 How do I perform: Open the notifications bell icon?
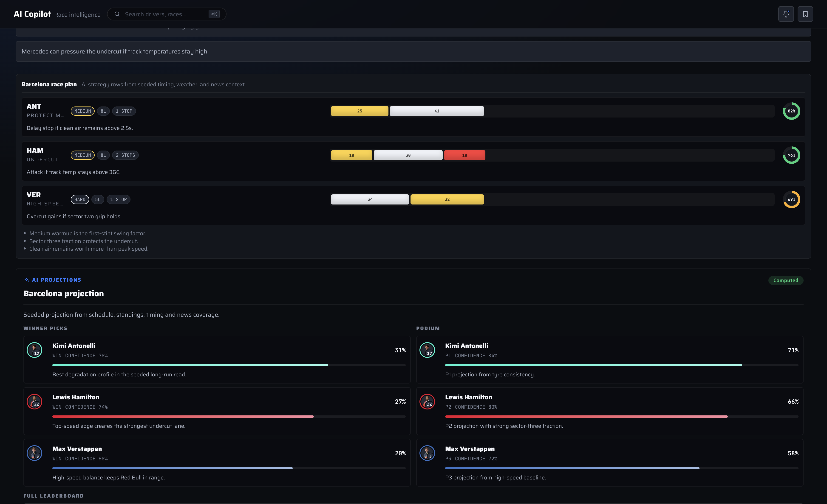point(786,14)
